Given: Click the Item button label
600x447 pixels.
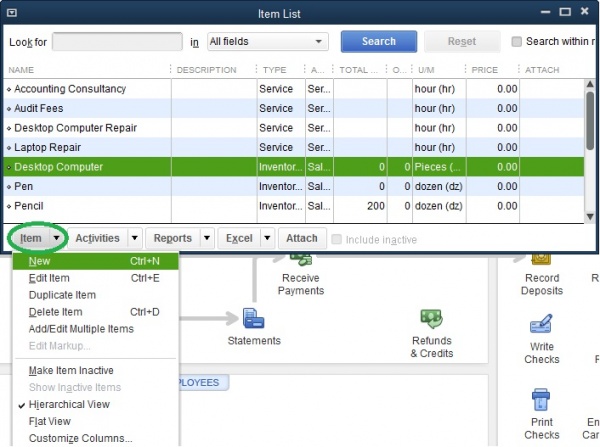Looking at the screenshot, I should click(x=31, y=238).
